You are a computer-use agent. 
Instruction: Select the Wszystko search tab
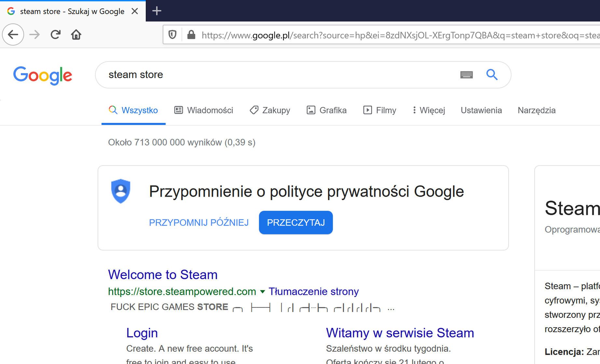pyautogui.click(x=133, y=110)
